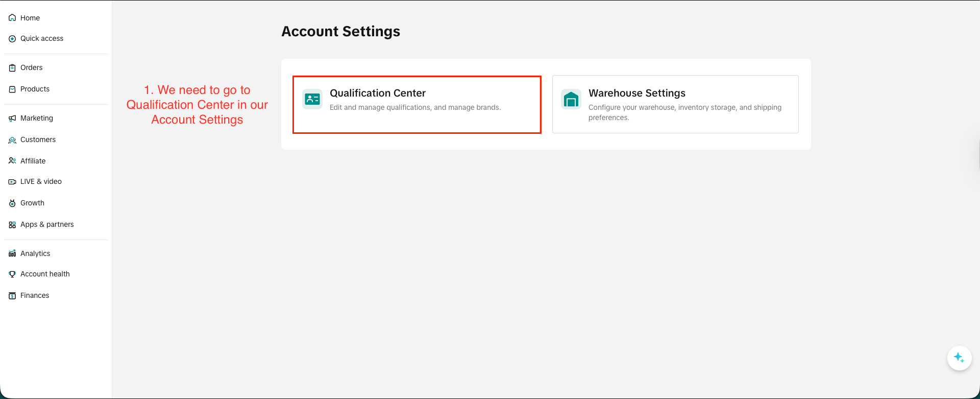This screenshot has height=399, width=980.
Task: Click the Account health trophy icon
Action: click(x=12, y=274)
